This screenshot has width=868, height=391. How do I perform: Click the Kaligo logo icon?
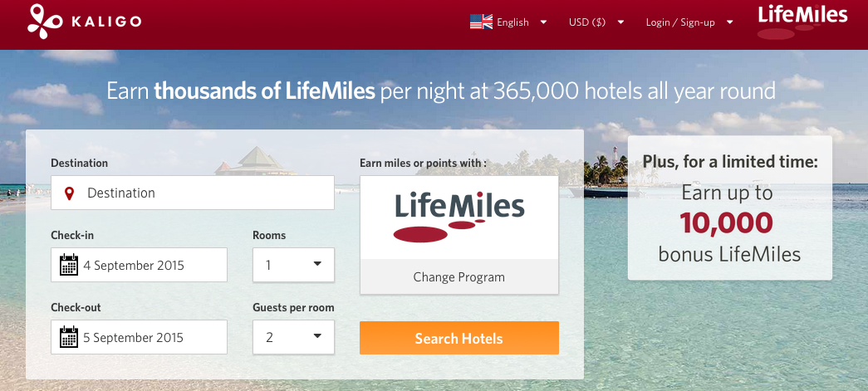(46, 22)
